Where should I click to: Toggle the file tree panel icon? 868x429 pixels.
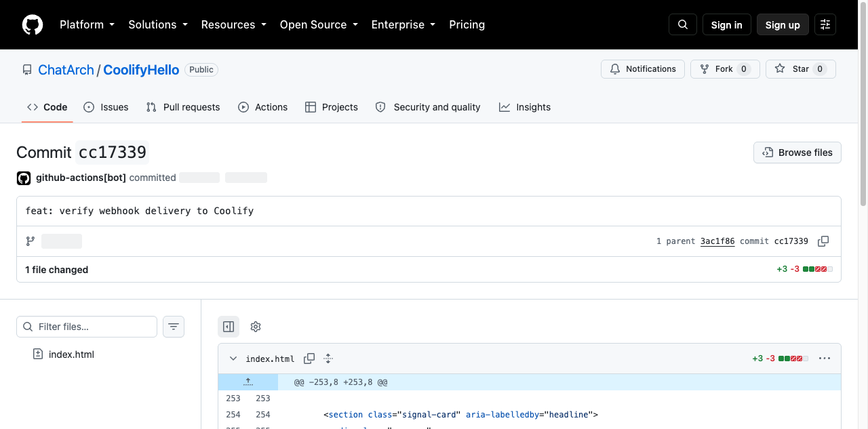tap(229, 327)
